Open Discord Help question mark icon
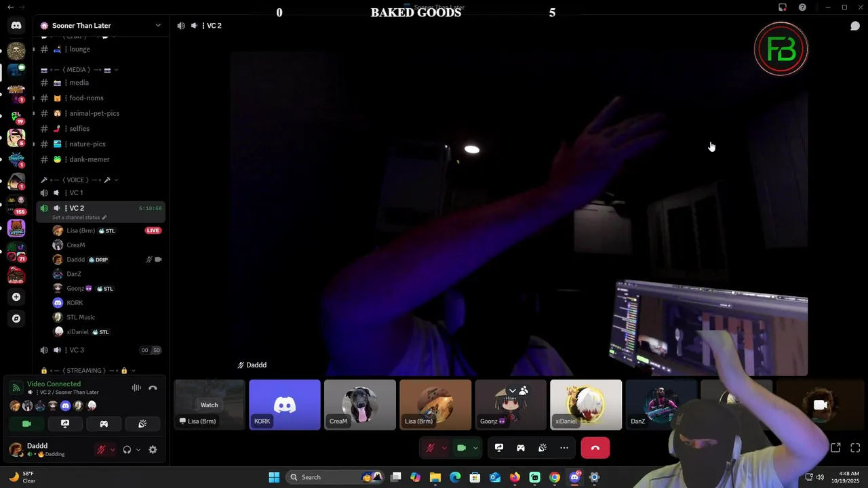 point(802,7)
